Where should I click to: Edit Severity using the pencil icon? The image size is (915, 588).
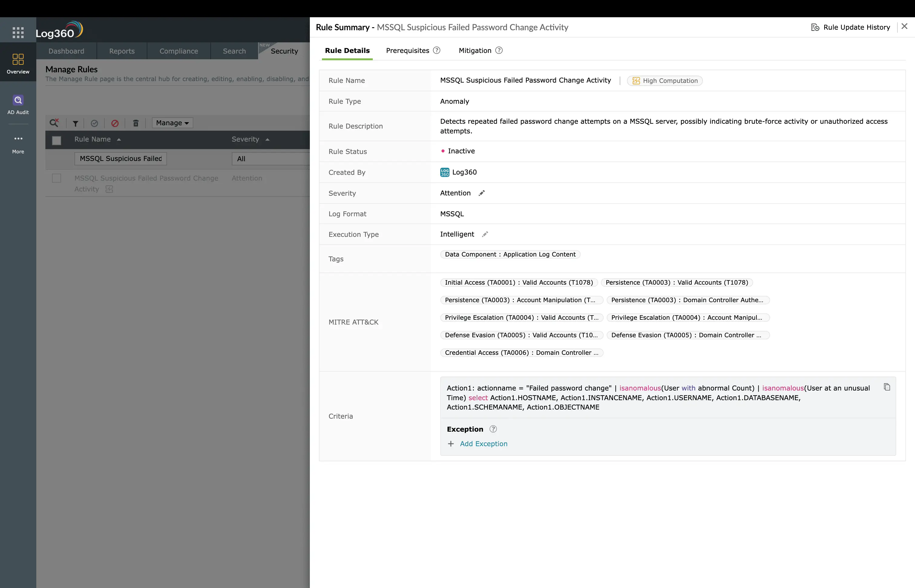[481, 193]
